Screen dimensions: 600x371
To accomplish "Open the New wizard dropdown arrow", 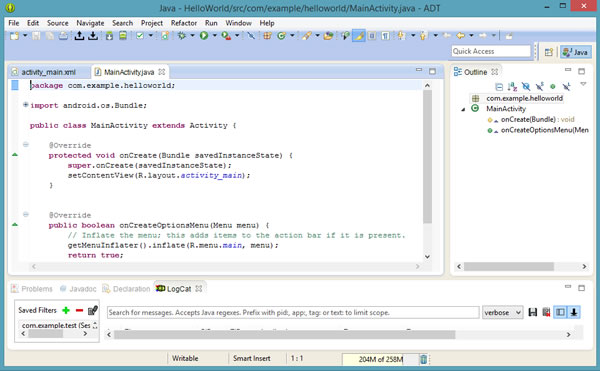I will point(25,36).
